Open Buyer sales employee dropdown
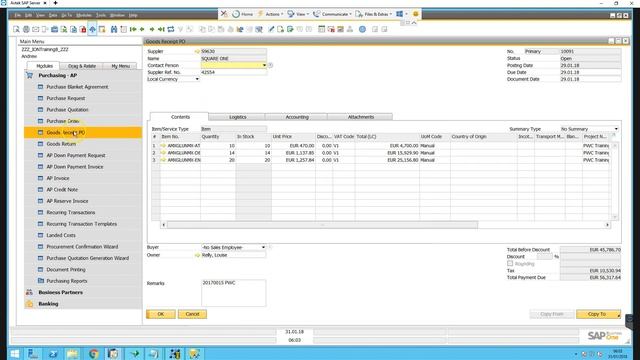 click(263, 247)
